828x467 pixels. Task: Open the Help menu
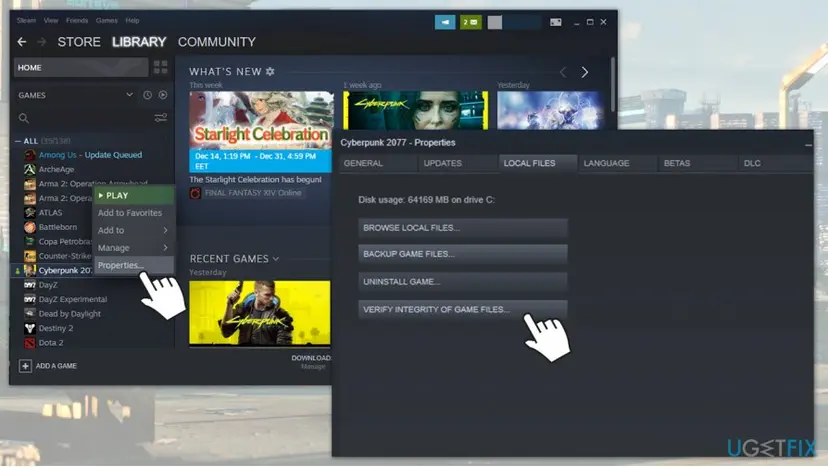(132, 21)
